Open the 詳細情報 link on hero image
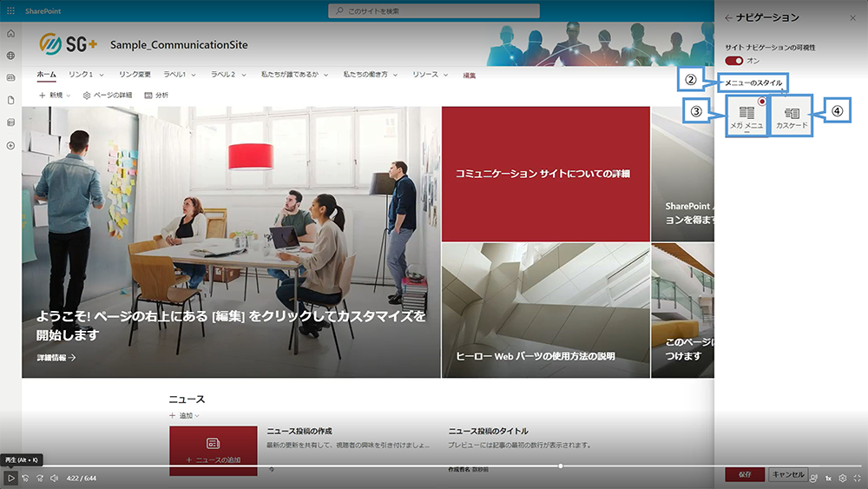The height and width of the screenshot is (489, 868). point(56,358)
